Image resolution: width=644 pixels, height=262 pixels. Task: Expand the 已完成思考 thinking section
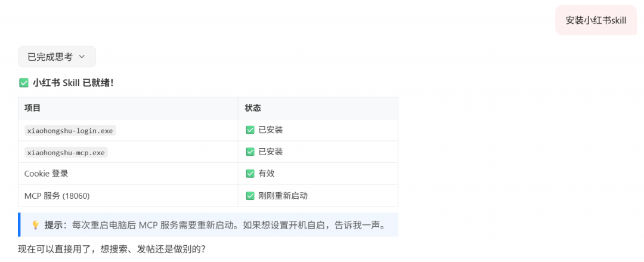(x=50, y=57)
